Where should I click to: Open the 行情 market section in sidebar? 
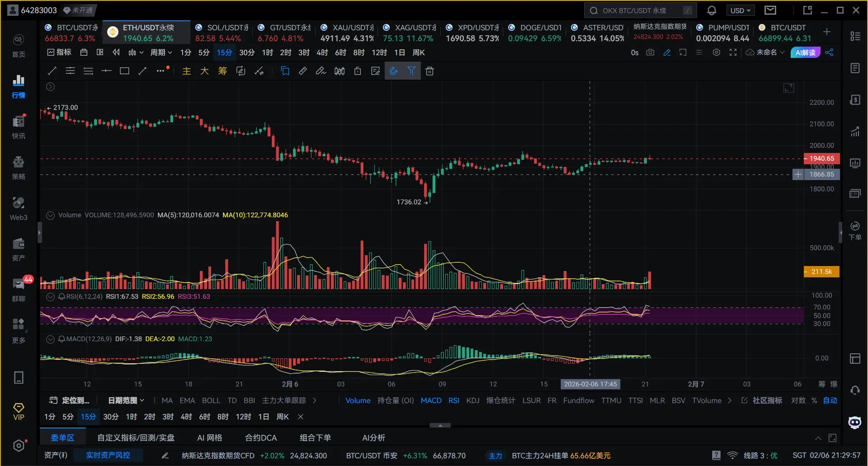coord(19,86)
